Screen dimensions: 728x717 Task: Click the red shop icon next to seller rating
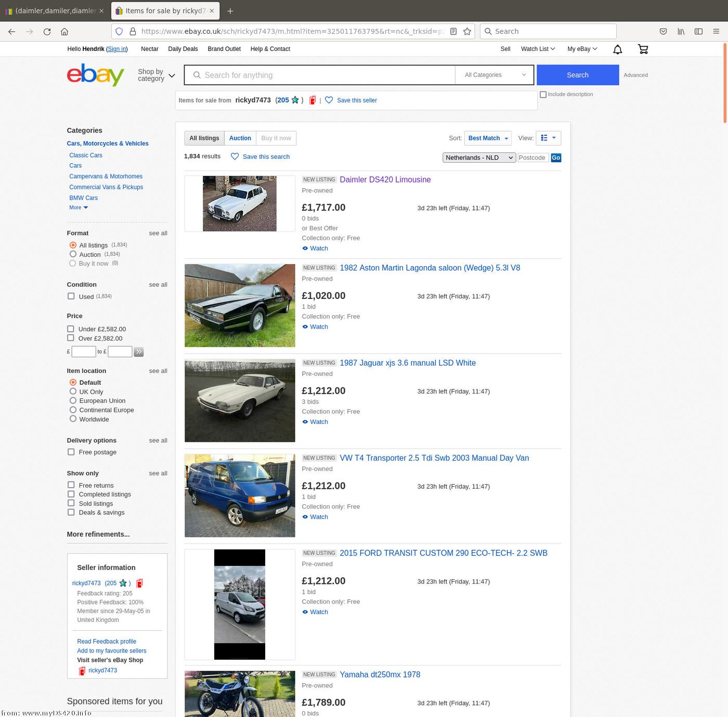(313, 100)
